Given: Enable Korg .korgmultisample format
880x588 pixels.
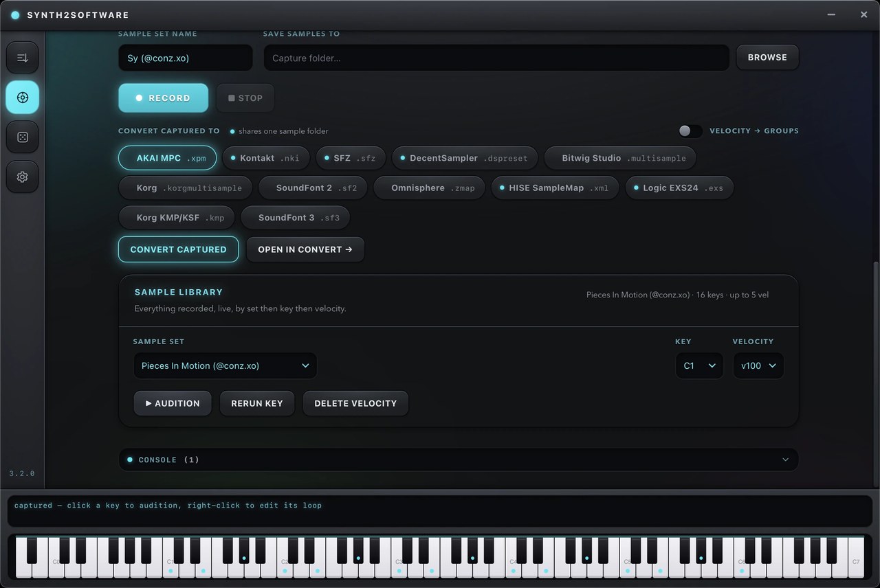Looking at the screenshot, I should 186,188.
